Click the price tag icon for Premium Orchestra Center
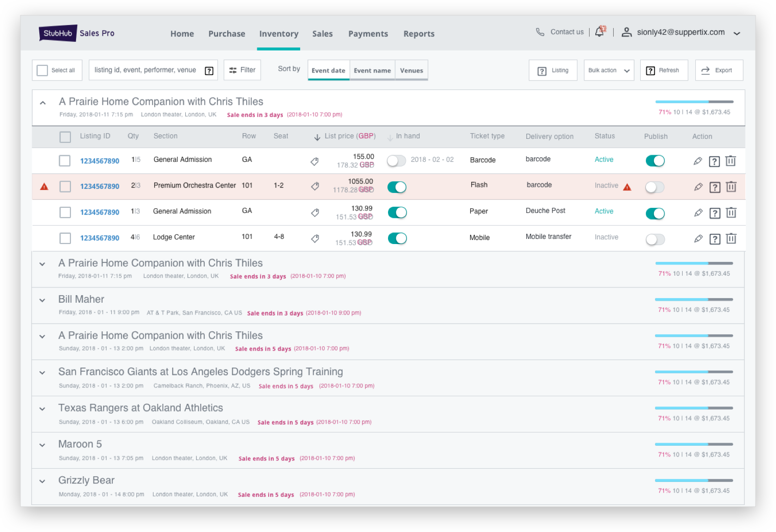The width and height of the screenshot is (776, 532). [315, 186]
